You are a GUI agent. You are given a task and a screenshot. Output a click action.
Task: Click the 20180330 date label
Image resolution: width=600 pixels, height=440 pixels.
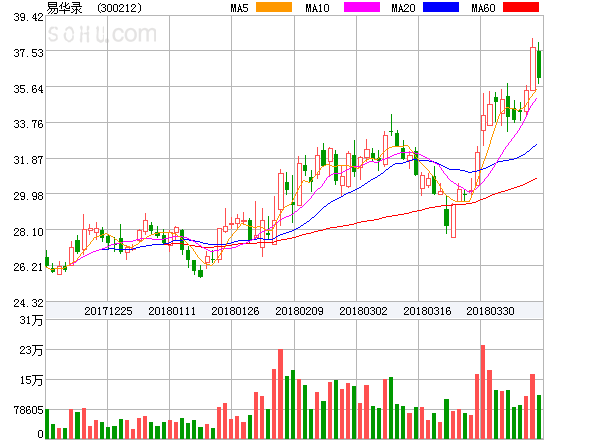click(490, 311)
